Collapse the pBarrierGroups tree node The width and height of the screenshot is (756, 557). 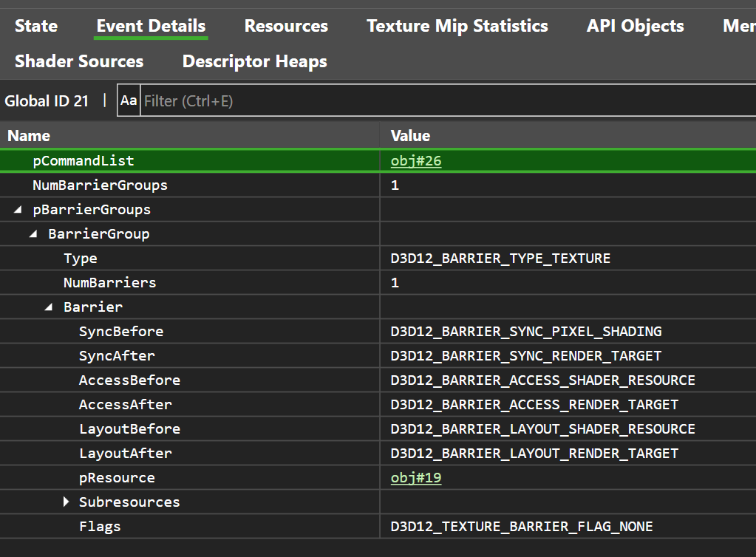click(x=18, y=210)
